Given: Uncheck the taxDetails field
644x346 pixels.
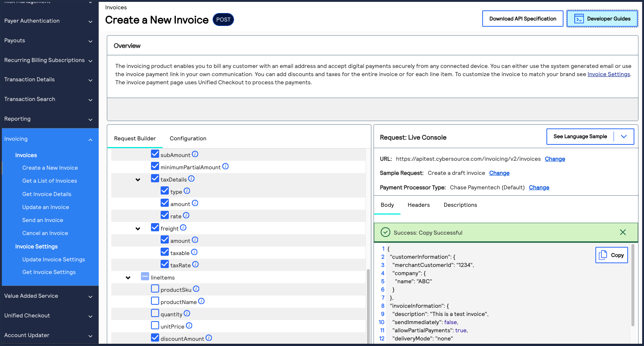Looking at the screenshot, I should [155, 178].
